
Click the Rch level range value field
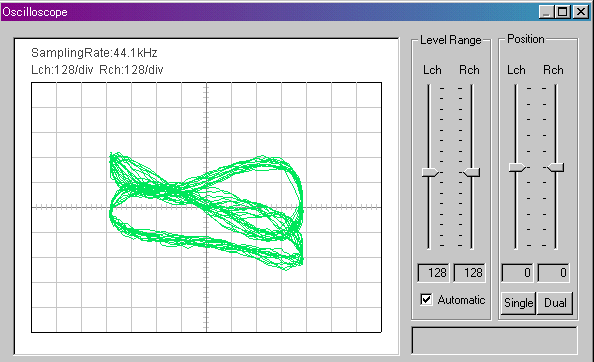click(469, 273)
